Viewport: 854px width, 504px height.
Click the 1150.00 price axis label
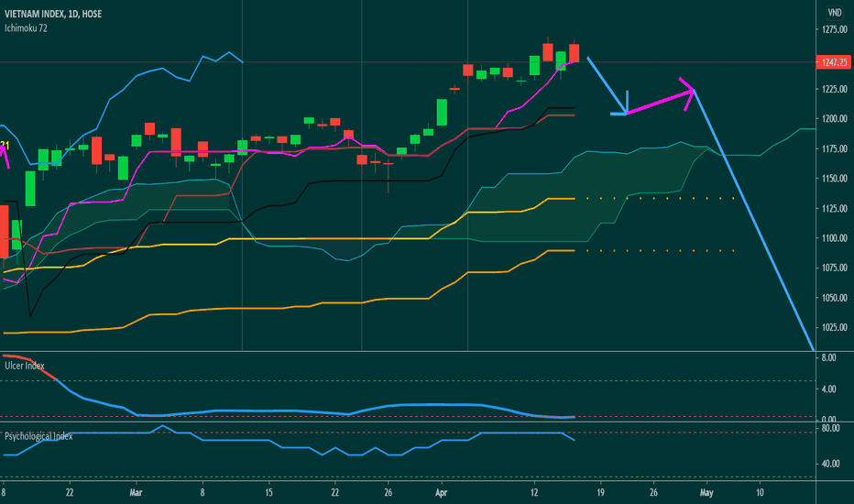pos(835,178)
